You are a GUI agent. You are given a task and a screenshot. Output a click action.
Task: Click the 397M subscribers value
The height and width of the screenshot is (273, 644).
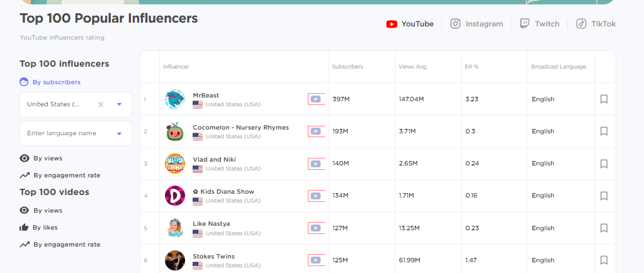coord(341,99)
